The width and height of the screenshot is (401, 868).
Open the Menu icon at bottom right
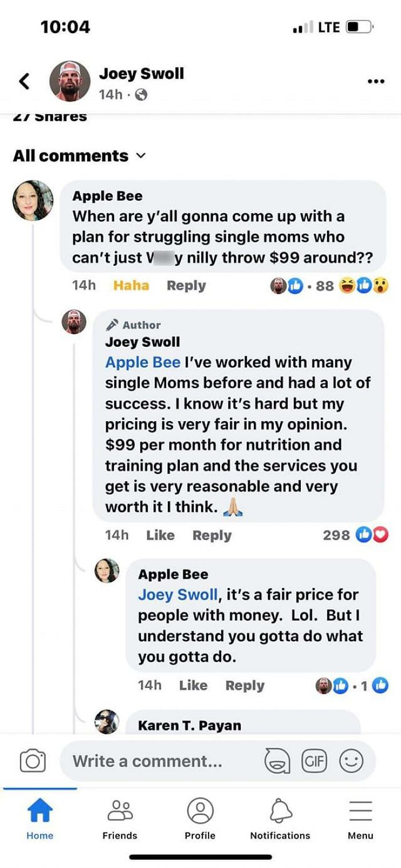[x=360, y=811]
